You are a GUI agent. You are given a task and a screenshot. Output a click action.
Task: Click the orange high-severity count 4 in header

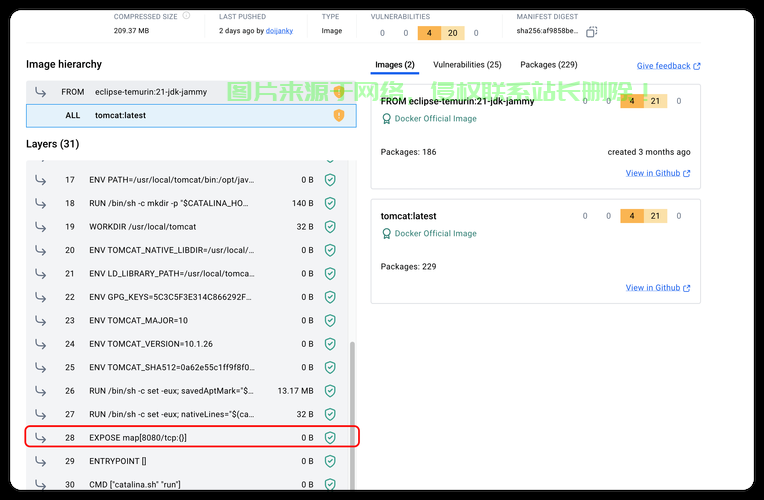point(430,32)
